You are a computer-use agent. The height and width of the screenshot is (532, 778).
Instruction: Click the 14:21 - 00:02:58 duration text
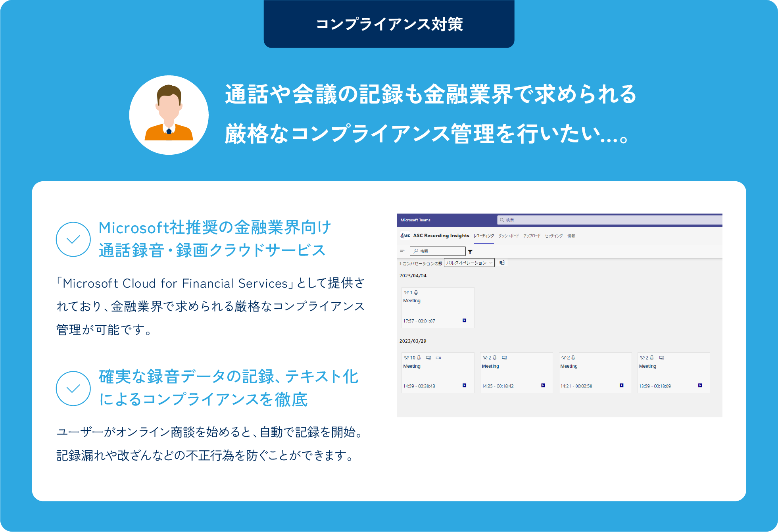576,386
